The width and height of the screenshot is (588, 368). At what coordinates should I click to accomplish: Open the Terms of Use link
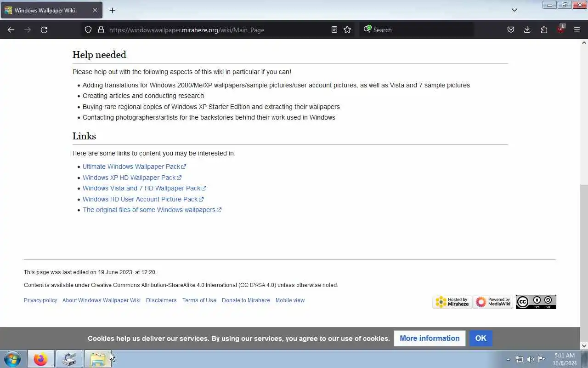pos(199,300)
